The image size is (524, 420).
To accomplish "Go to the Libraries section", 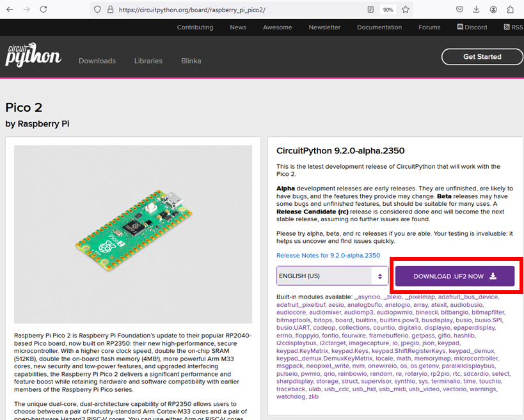I will coord(148,61).
